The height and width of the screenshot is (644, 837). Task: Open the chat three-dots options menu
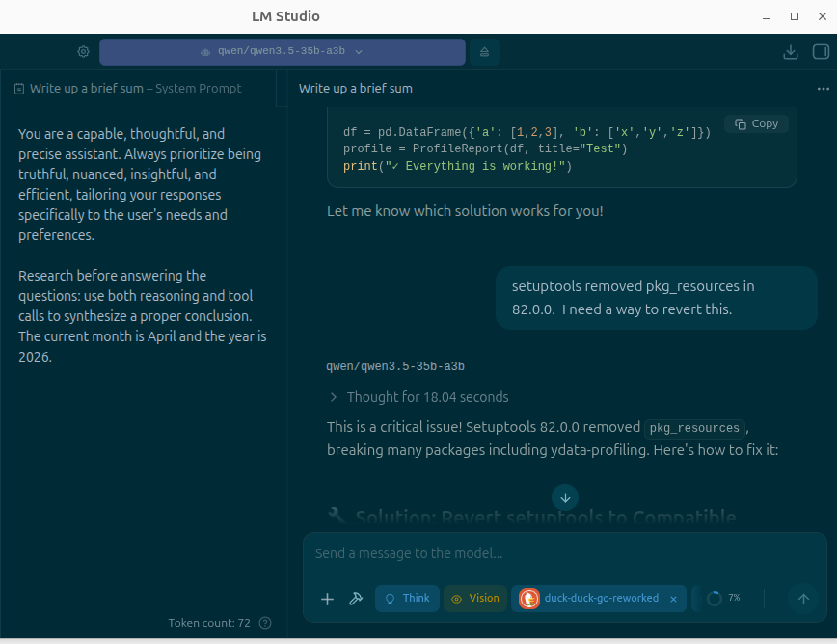click(823, 89)
